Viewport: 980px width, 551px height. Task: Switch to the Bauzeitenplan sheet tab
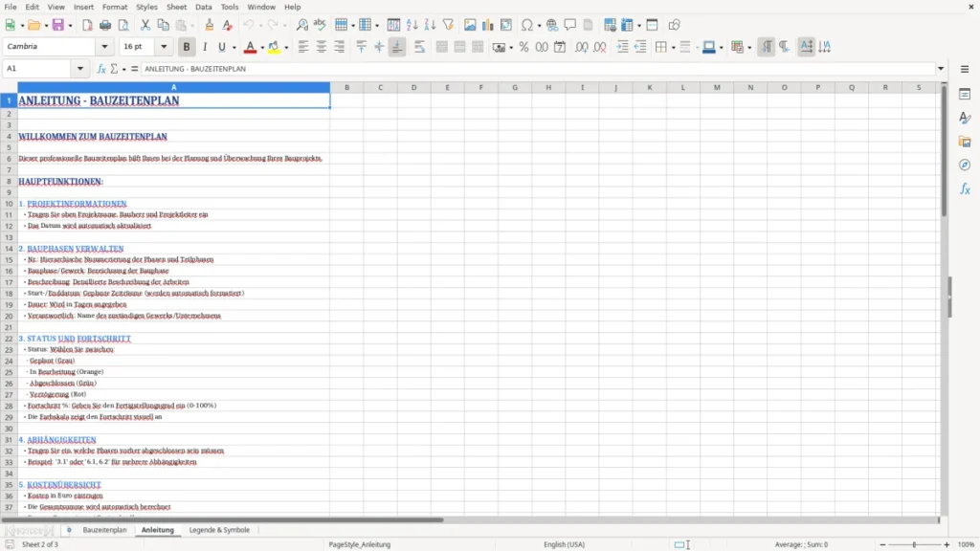[x=104, y=530]
